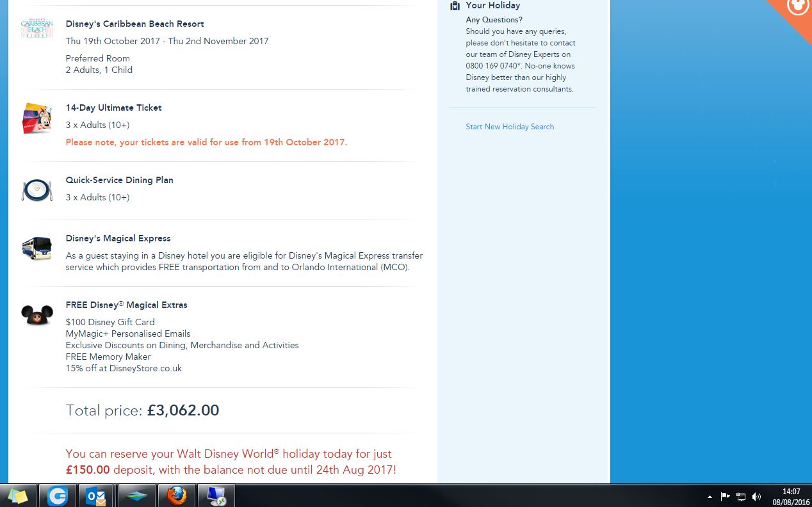Click the Quick-Service Dining Plan plate icon
Screen dimensions: 812x507
(x=37, y=190)
